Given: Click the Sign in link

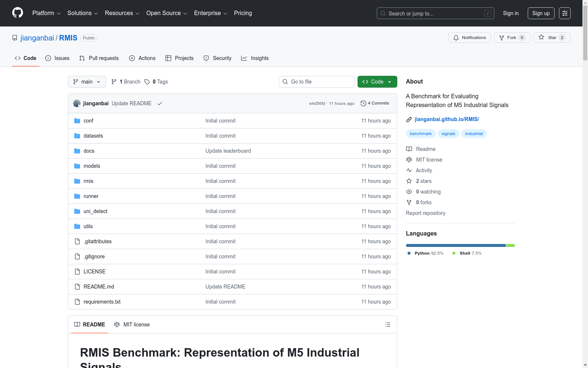Looking at the screenshot, I should (x=511, y=13).
